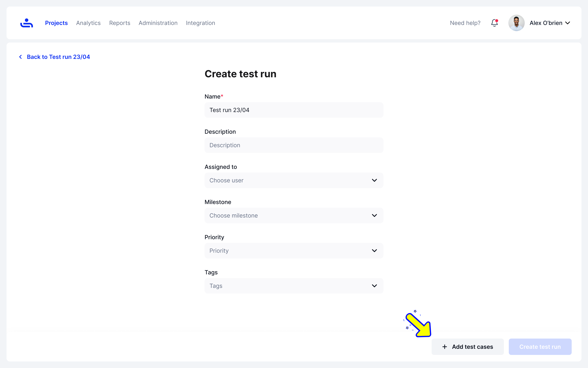Click the app logo icon
Screen dimensions: 588x368
pyautogui.click(x=27, y=23)
